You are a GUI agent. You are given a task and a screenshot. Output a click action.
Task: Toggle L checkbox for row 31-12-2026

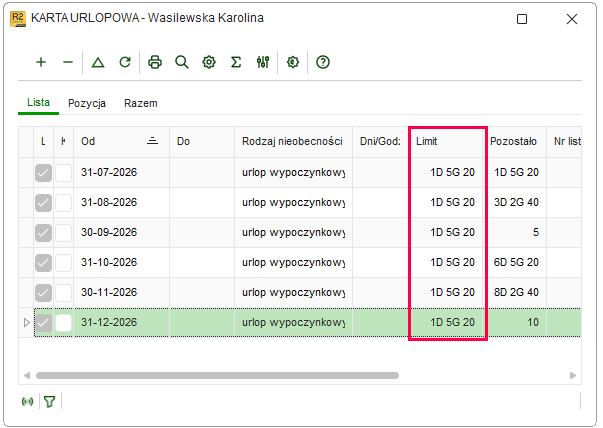[43, 323]
